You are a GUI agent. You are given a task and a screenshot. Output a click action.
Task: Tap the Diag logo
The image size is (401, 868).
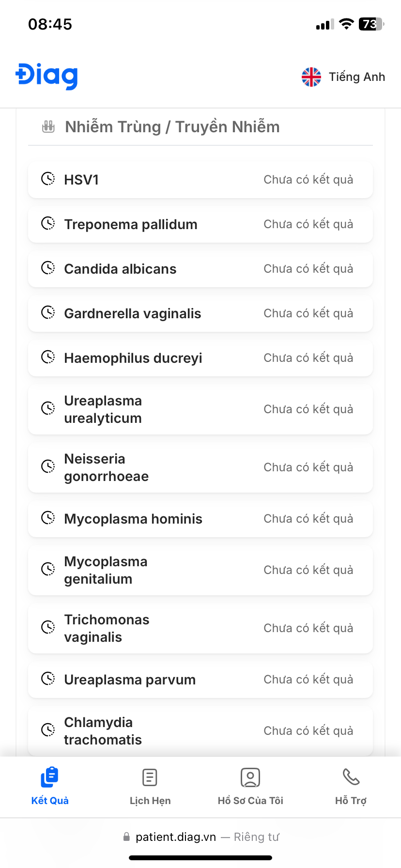tap(47, 76)
